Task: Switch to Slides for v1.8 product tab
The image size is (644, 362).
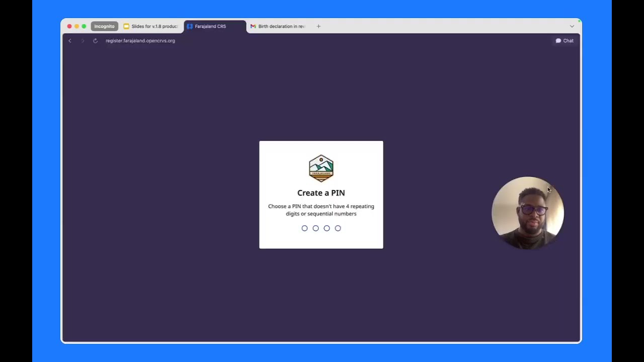Action: [151, 26]
